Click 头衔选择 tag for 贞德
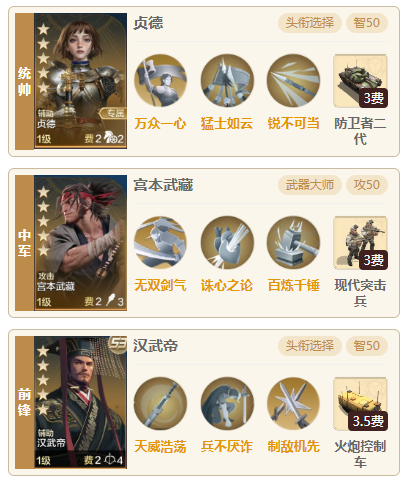Viewport: 407px width, 482px height. tap(310, 23)
